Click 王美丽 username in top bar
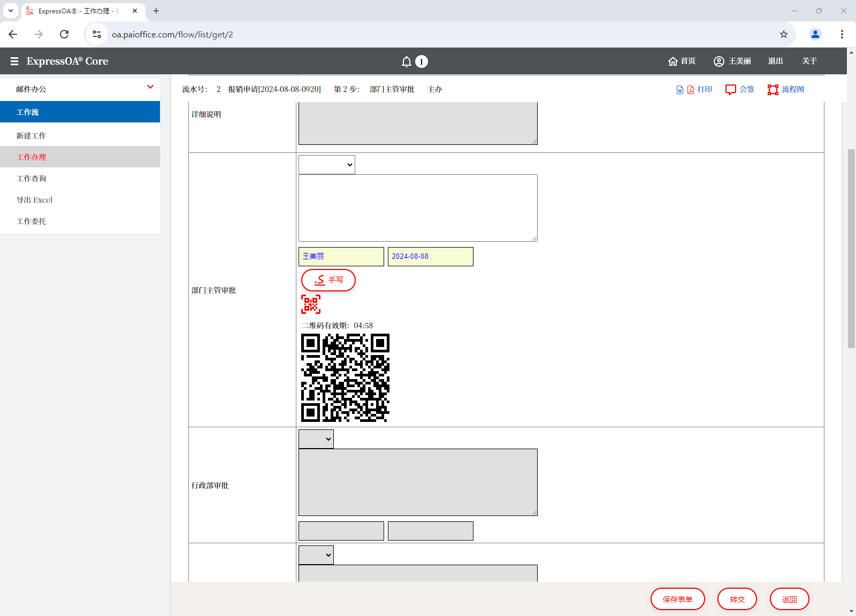Image resolution: width=856 pixels, height=616 pixels. (x=739, y=61)
